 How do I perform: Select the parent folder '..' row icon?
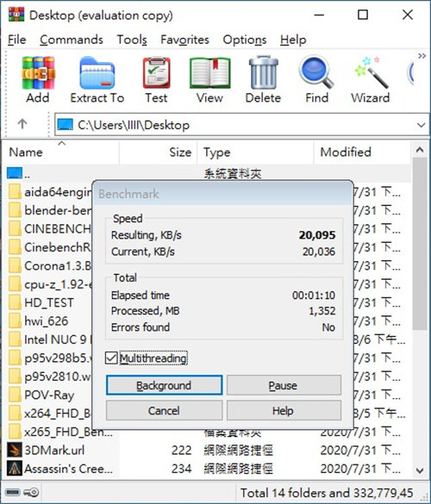click(15, 173)
